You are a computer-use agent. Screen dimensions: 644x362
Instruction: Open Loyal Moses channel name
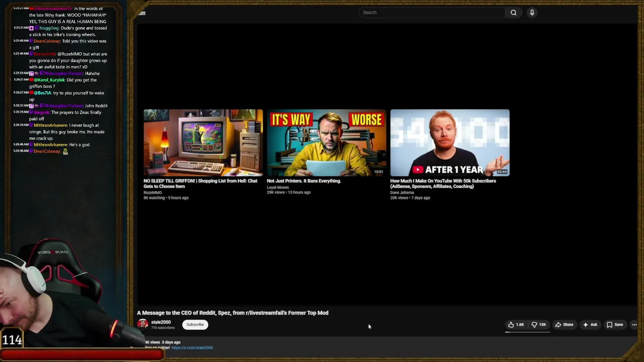(x=278, y=188)
